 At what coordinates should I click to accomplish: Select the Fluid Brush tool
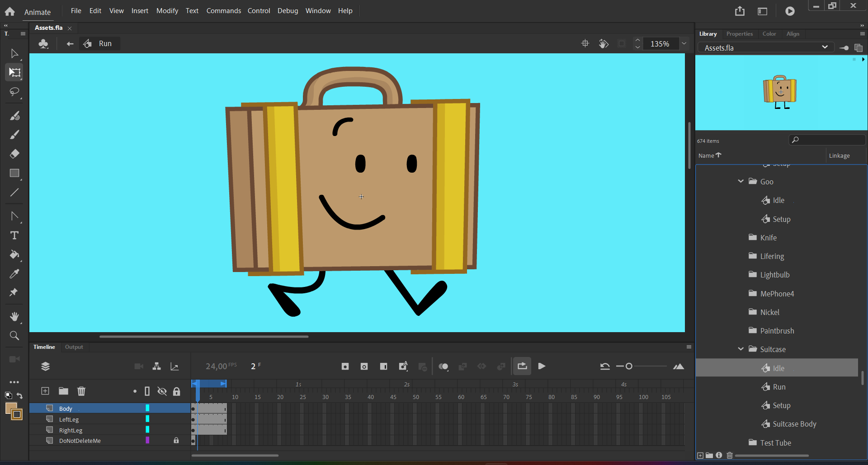[x=14, y=116]
